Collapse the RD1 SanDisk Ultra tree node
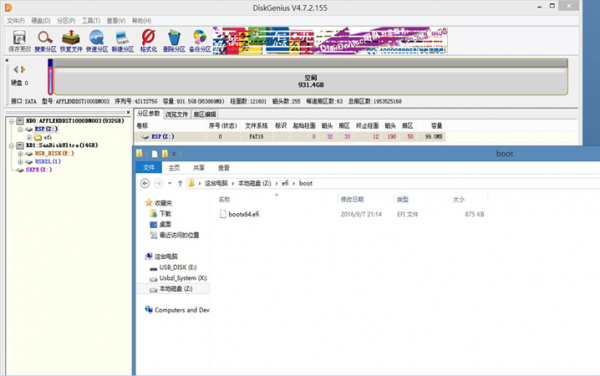The image size is (600, 376). [x=11, y=145]
